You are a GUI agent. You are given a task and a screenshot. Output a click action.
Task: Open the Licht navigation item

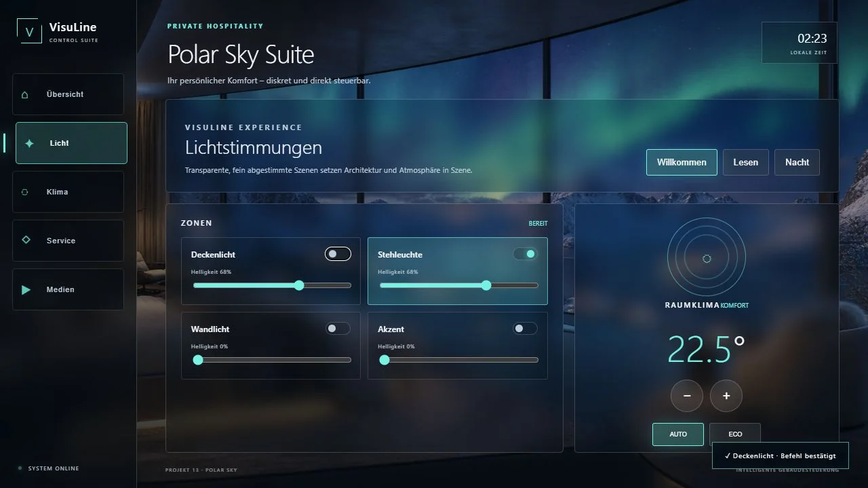coord(71,143)
